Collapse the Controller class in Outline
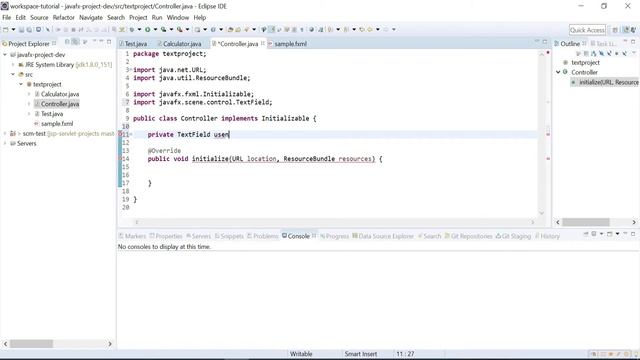The height and width of the screenshot is (360, 640). click(x=558, y=72)
